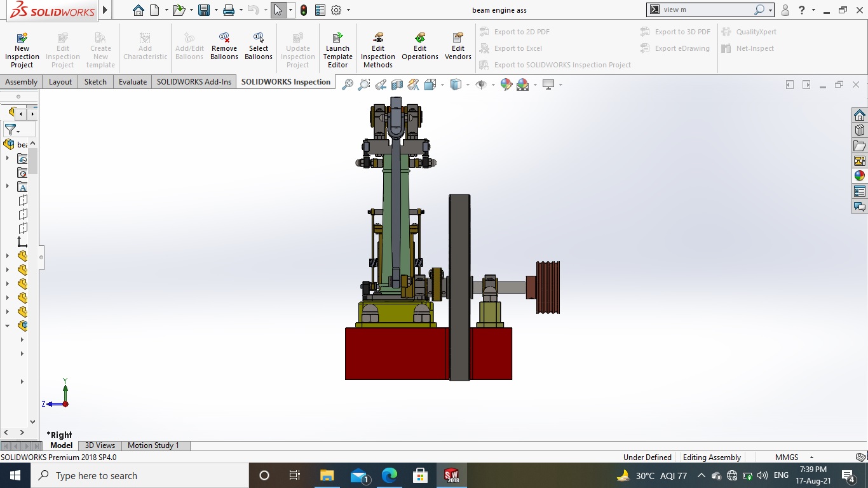
Task: Toggle the Select cursor tool in title bar
Action: (278, 10)
